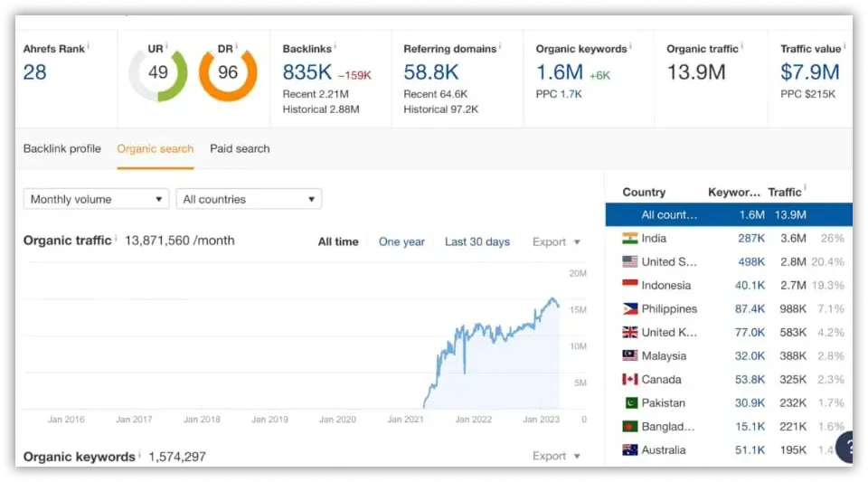Viewport: 868px width, 482px height.
Task: Select the All countries table row
Action: pyautogui.click(x=729, y=214)
